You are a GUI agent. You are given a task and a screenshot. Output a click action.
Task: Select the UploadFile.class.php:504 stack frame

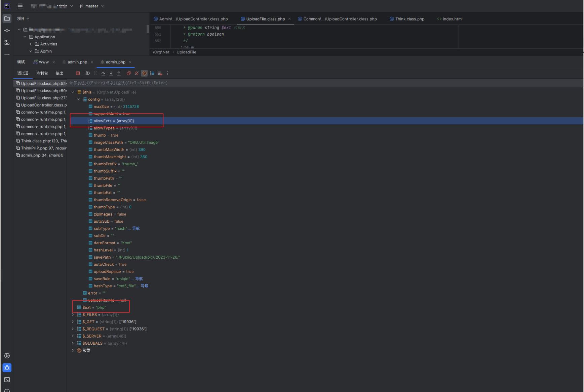(x=41, y=91)
